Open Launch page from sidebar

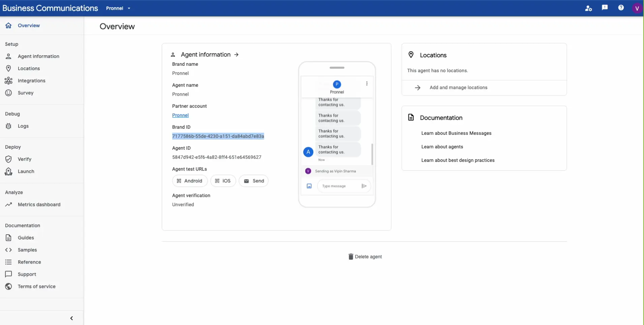point(26,171)
